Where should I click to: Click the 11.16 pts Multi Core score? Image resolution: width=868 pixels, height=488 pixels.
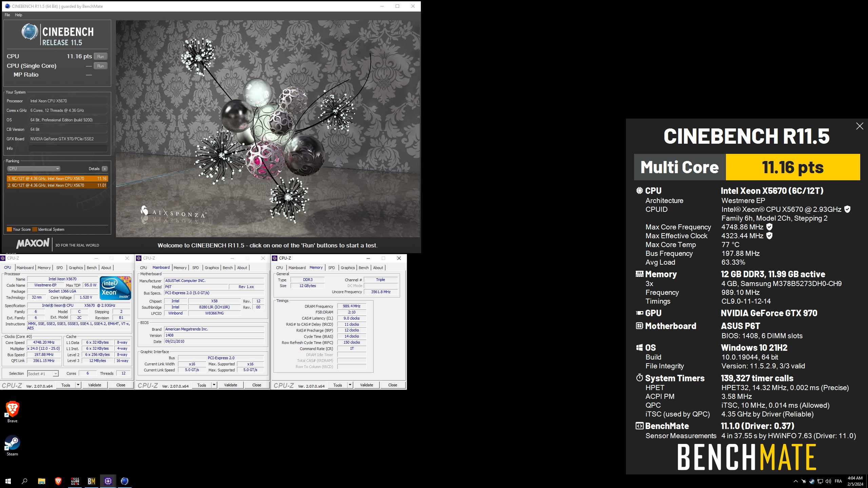pyautogui.click(x=793, y=167)
